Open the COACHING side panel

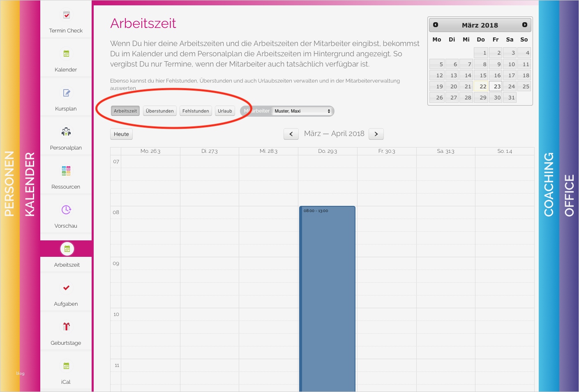click(549, 196)
